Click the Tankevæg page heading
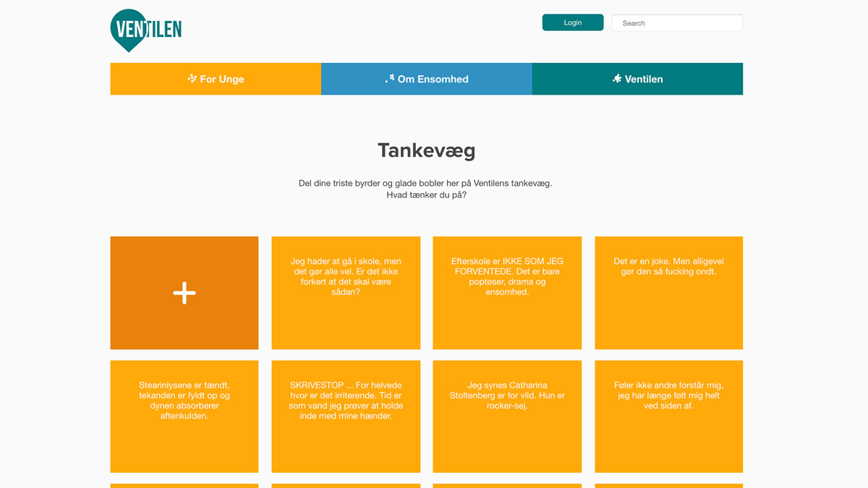Viewport: 868px width, 488px height. pos(426,150)
